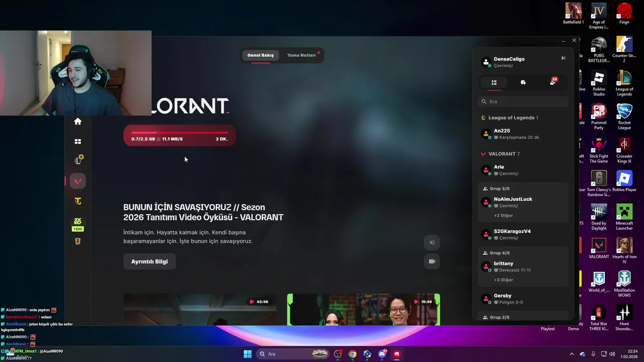This screenshot has width=644, height=362.
Task: Play the video thumbnail labeled 02:58
Action: [200, 310]
